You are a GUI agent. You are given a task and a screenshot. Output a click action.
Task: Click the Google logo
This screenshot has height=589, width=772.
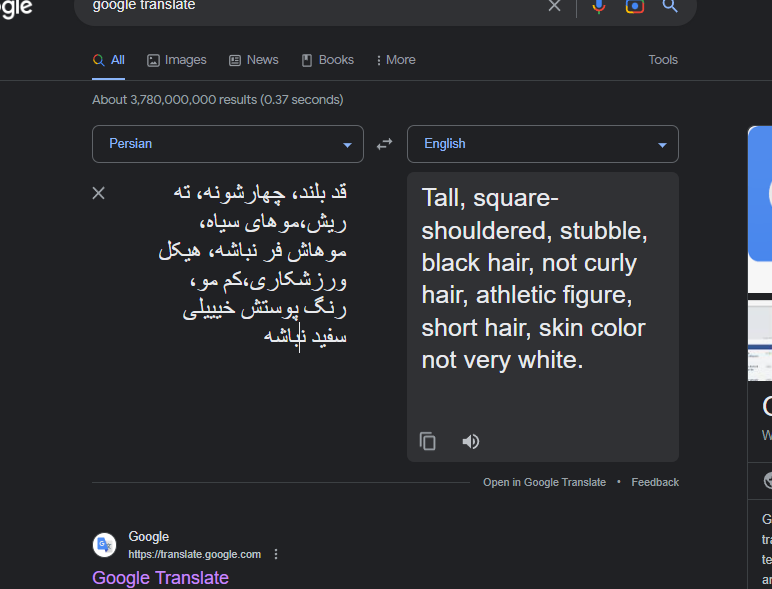pos(16,8)
